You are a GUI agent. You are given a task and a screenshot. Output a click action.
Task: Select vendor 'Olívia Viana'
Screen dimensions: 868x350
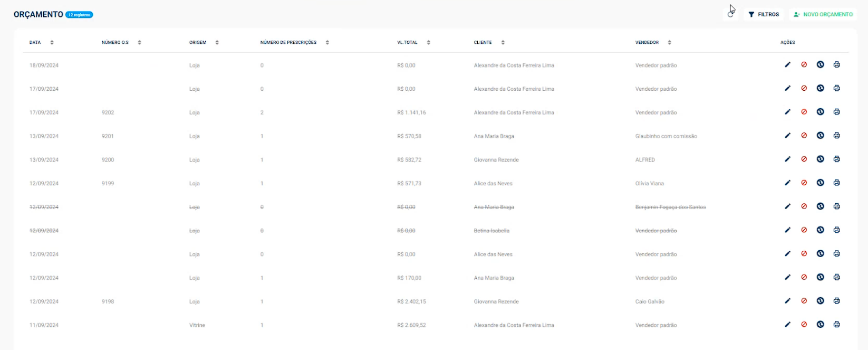[650, 183]
